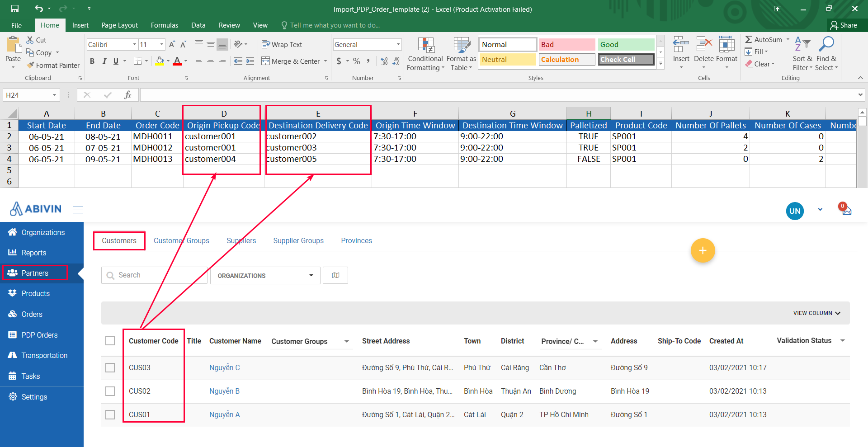Click the Paste clipboard icon

pyautogui.click(x=13, y=45)
